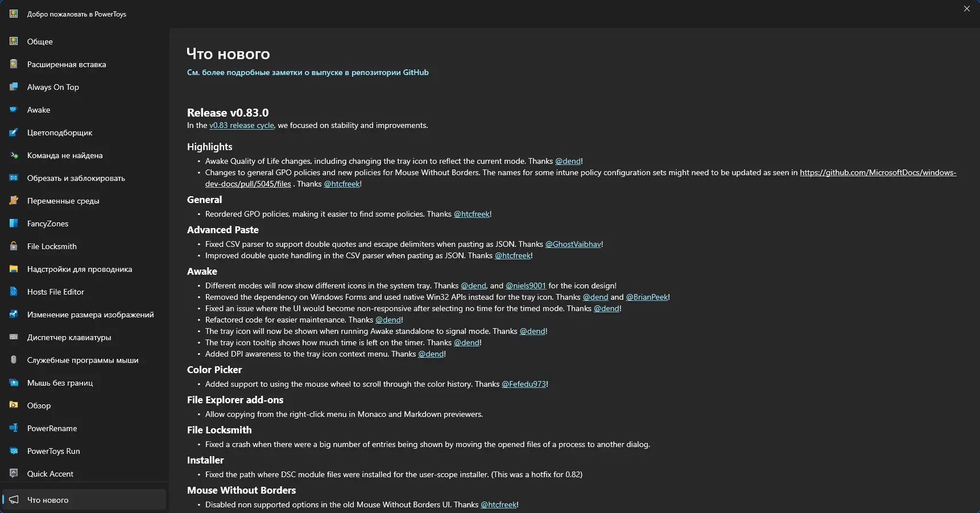980x513 pixels.
Task: Click the PowerRename sidebar icon
Action: coord(14,428)
